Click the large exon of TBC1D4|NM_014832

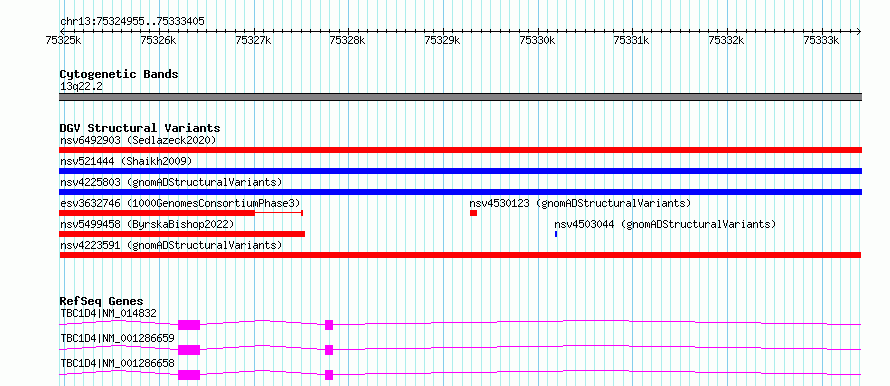[189, 325]
